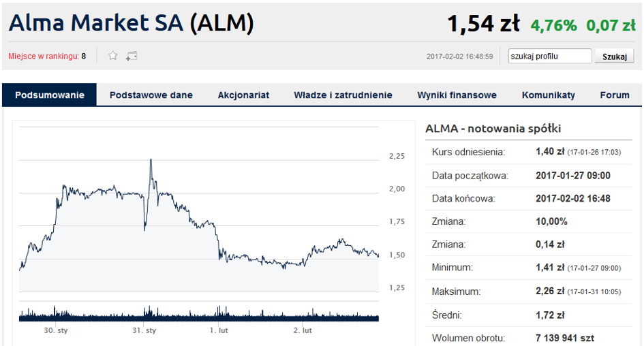Focus the szukaj profilu search field
The image size is (644, 346).
coord(549,57)
